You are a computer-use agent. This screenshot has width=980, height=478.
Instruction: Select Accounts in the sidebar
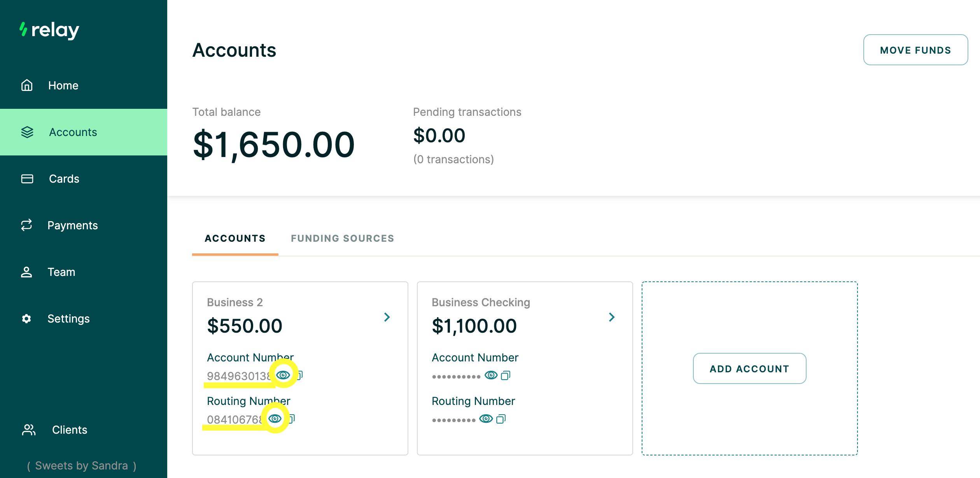coord(84,132)
